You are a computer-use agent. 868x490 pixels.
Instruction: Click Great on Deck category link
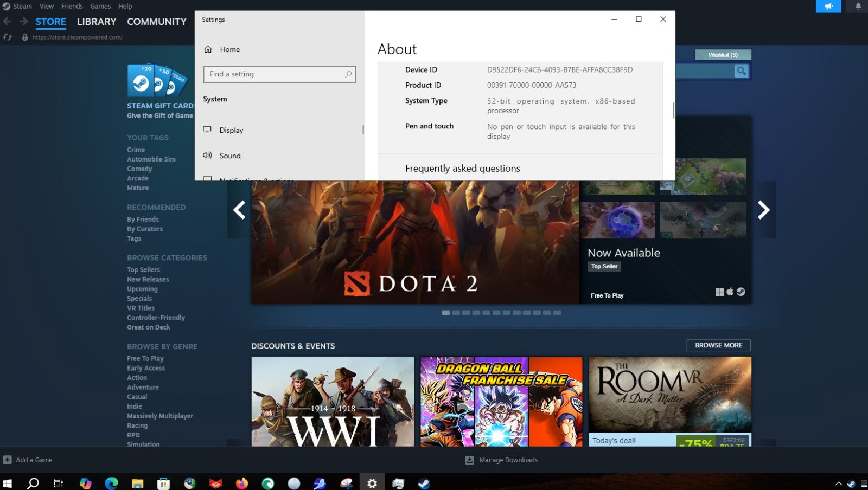pyautogui.click(x=149, y=327)
